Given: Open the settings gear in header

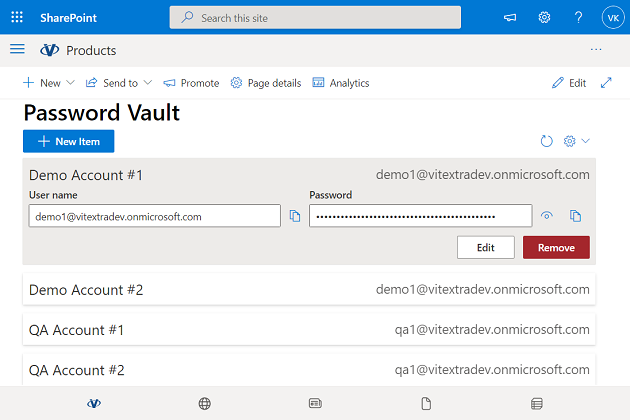Looking at the screenshot, I should click(x=544, y=17).
